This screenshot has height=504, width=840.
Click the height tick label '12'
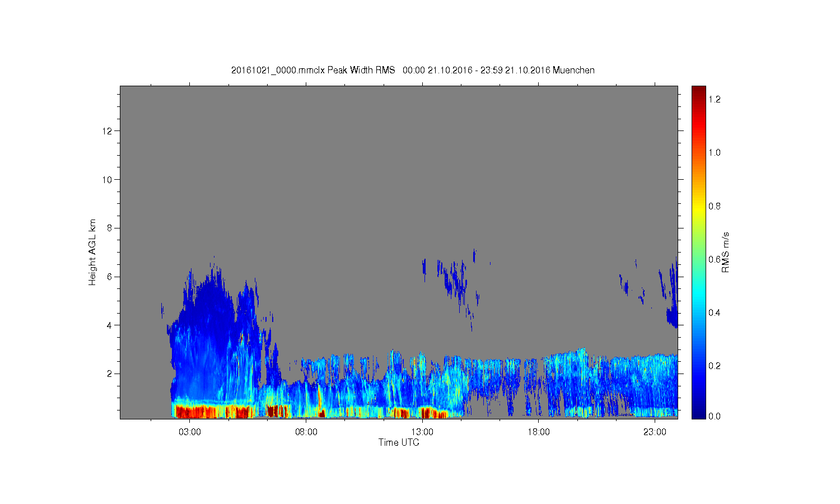(108, 131)
